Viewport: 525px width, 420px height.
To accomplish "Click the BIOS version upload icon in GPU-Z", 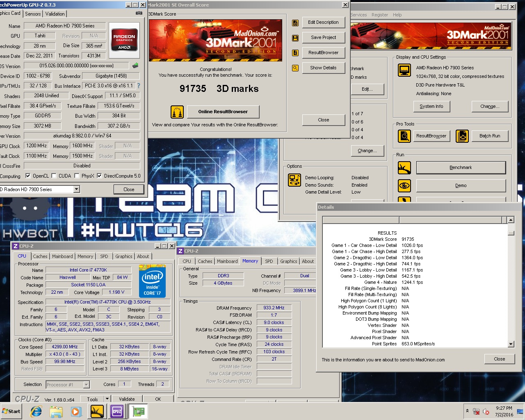I will 135,65.
